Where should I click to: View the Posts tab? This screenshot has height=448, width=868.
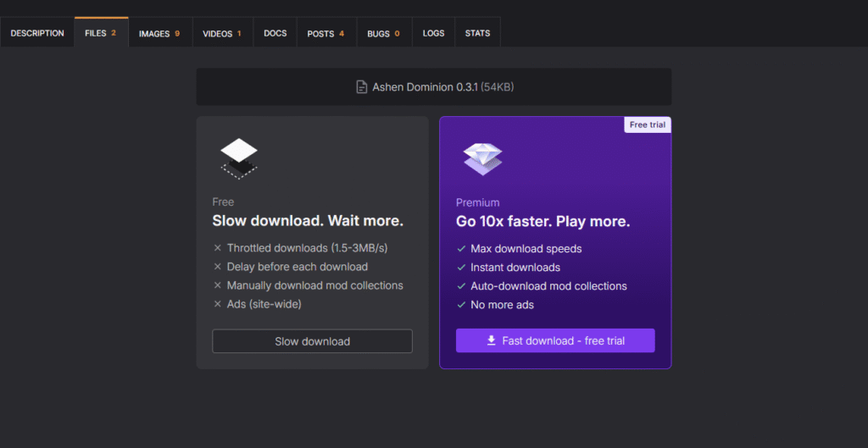[x=325, y=34]
